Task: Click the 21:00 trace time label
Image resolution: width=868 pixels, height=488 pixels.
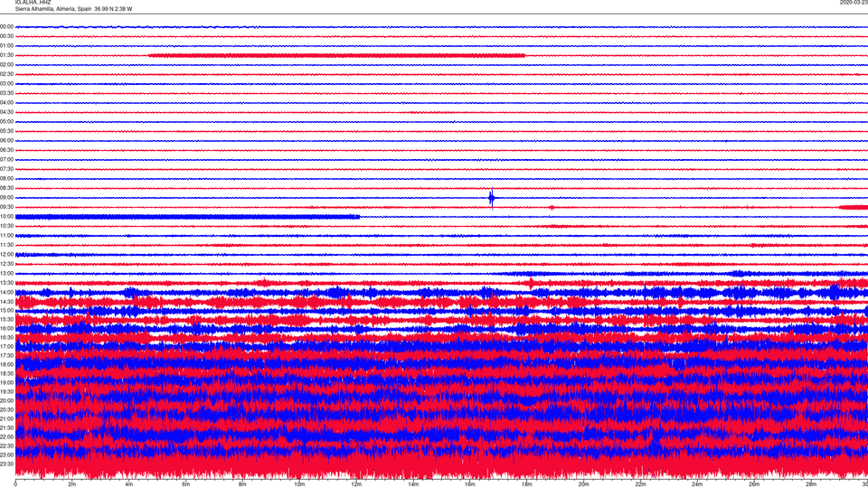Action: click(x=6, y=418)
